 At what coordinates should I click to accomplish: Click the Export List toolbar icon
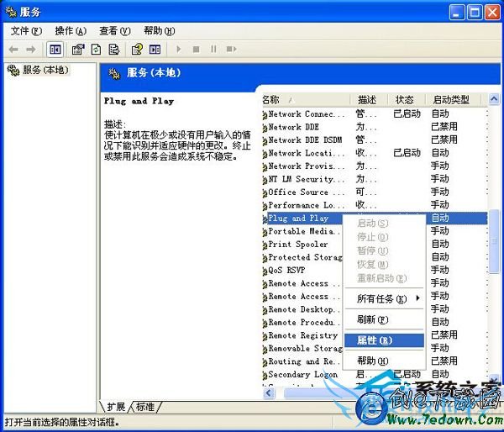(113, 50)
